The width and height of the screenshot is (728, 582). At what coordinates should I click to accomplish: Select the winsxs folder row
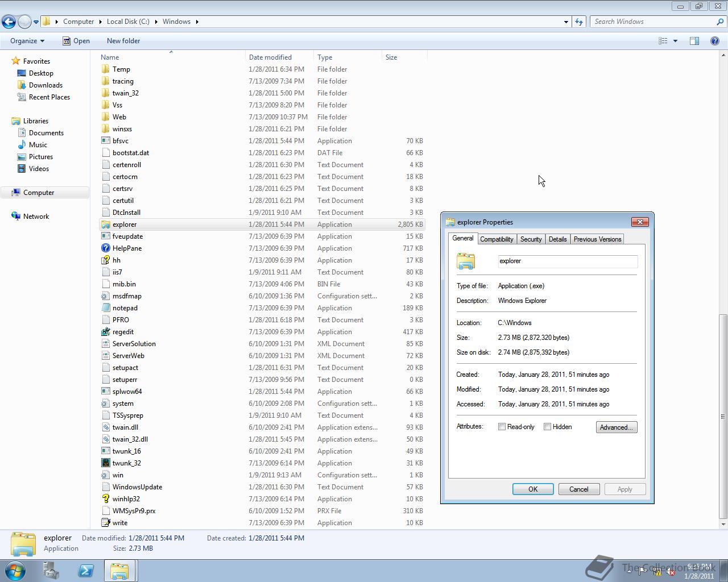pos(262,129)
